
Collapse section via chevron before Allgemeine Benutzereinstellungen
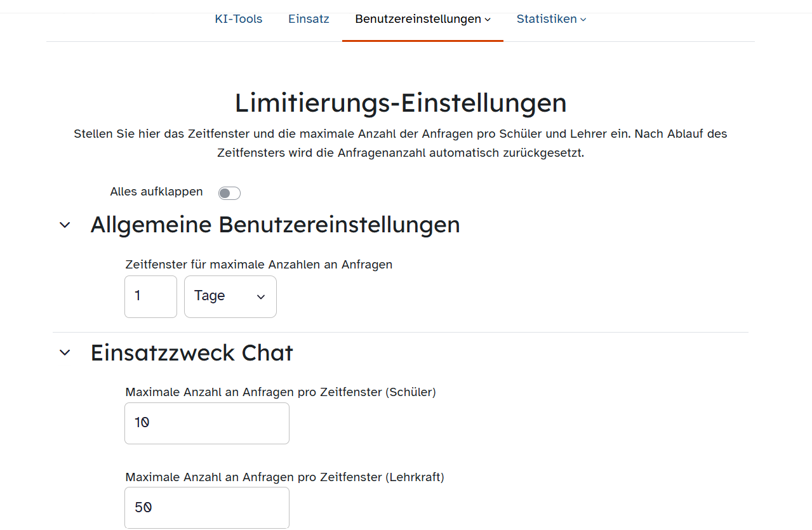click(x=65, y=225)
